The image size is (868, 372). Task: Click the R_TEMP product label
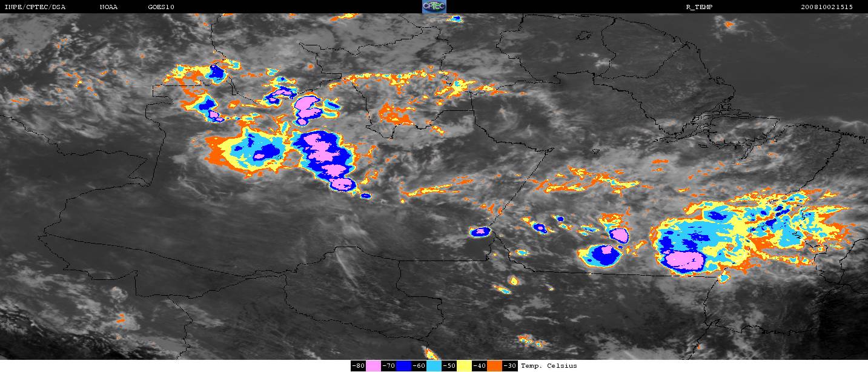coord(699,7)
